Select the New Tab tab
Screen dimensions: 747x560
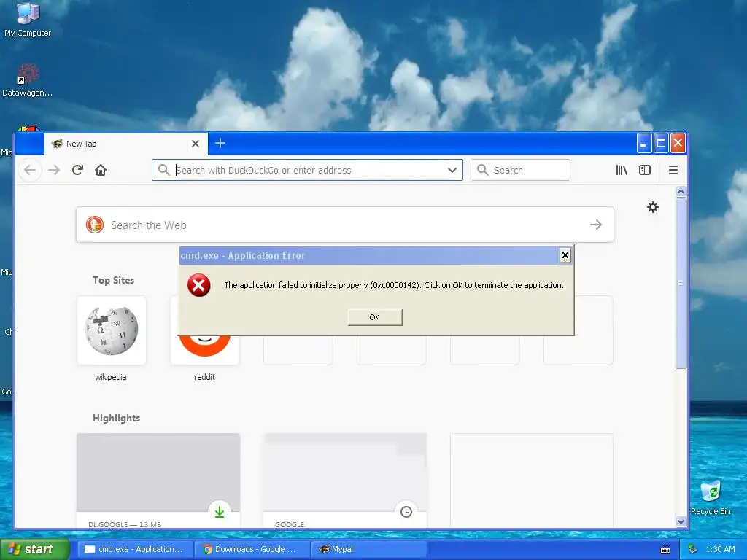[x=126, y=144]
